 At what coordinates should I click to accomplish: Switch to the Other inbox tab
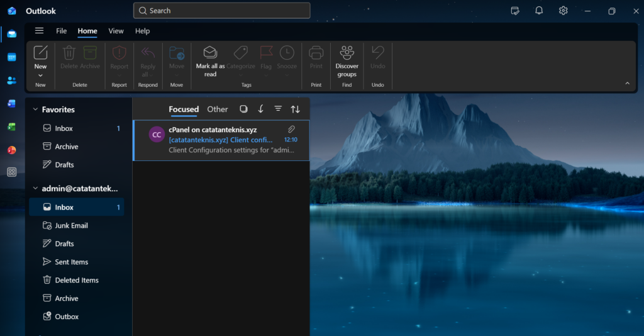[x=217, y=109]
